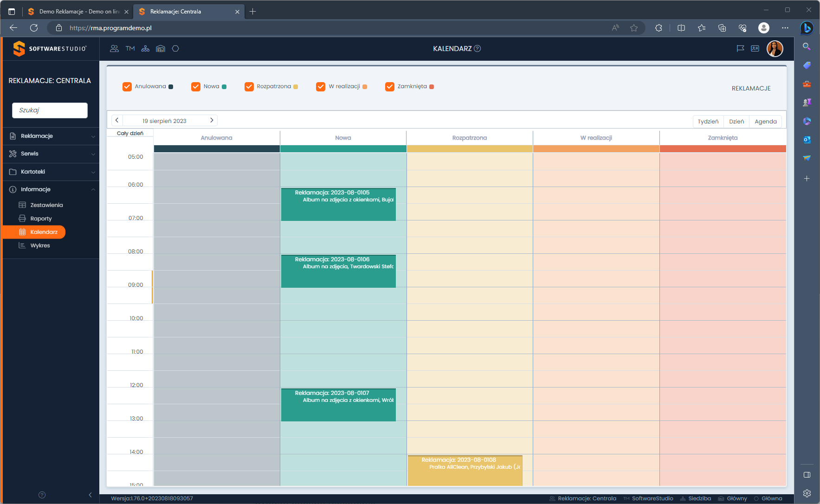Expand the Kartoteki menu section
820x504 pixels.
[x=50, y=172]
